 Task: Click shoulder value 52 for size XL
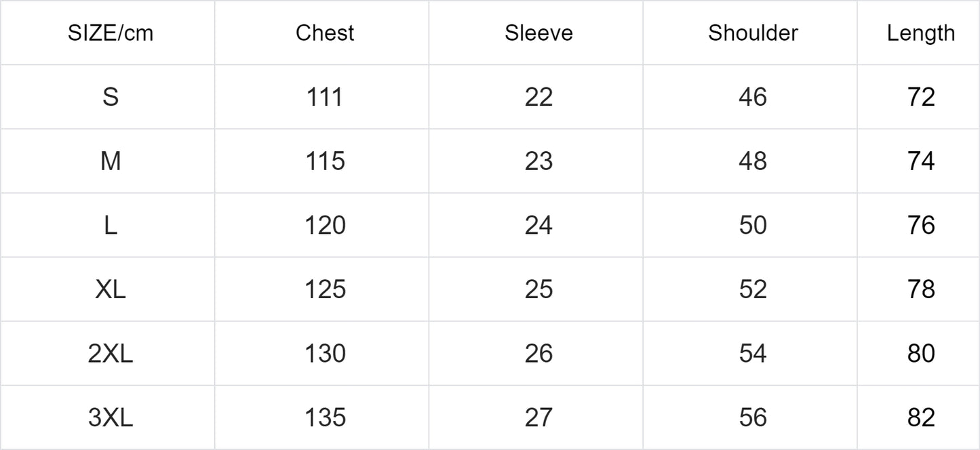pyautogui.click(x=753, y=289)
